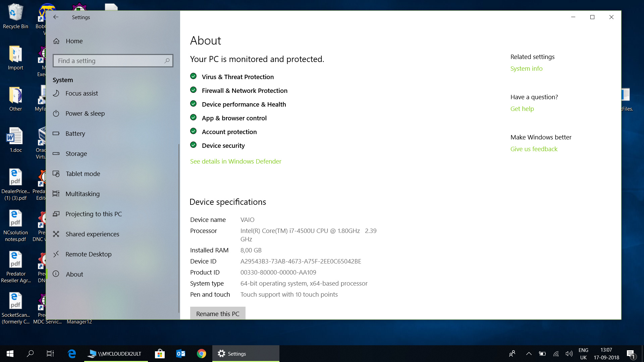
Task: Select the Recycle Bin desktop icon
Action: coord(15,16)
